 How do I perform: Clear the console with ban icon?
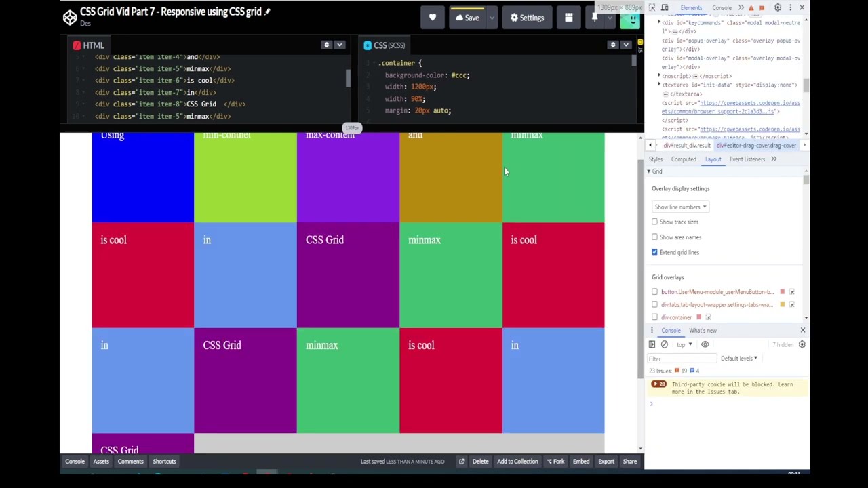665,344
